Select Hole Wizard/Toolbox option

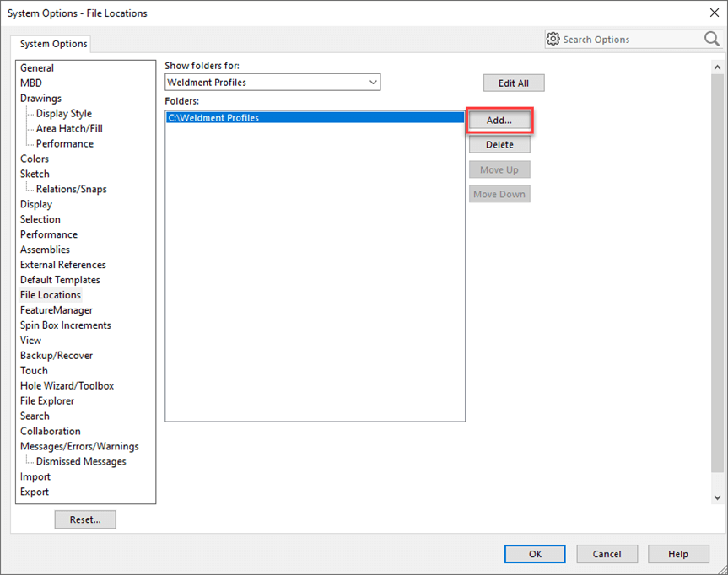pyautogui.click(x=67, y=385)
